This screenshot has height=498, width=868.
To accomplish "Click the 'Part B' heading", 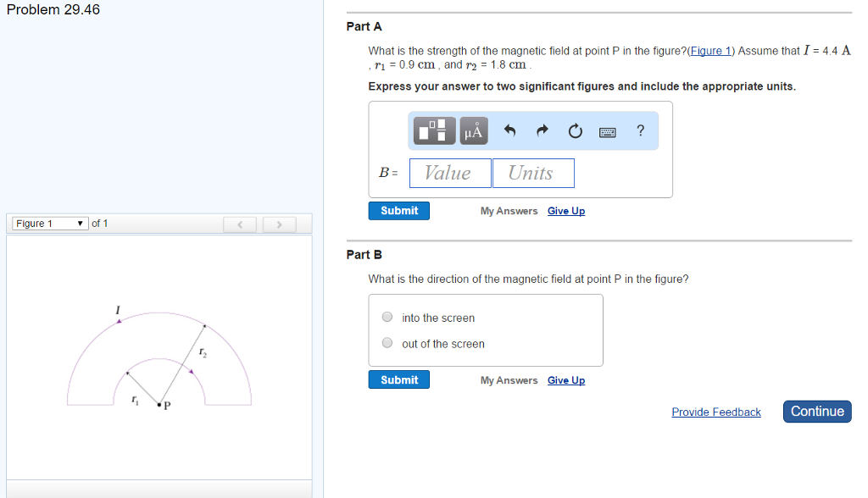I will pyautogui.click(x=364, y=255).
